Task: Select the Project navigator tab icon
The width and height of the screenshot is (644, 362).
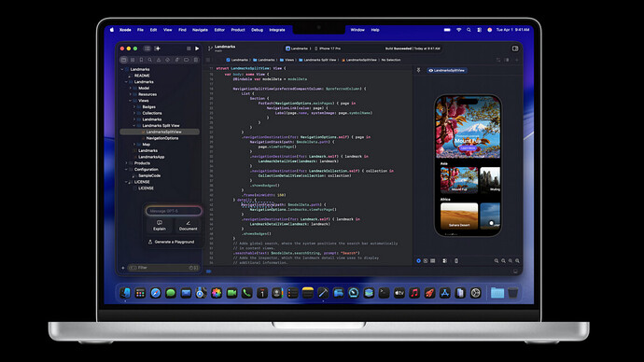Action: pyautogui.click(x=123, y=60)
